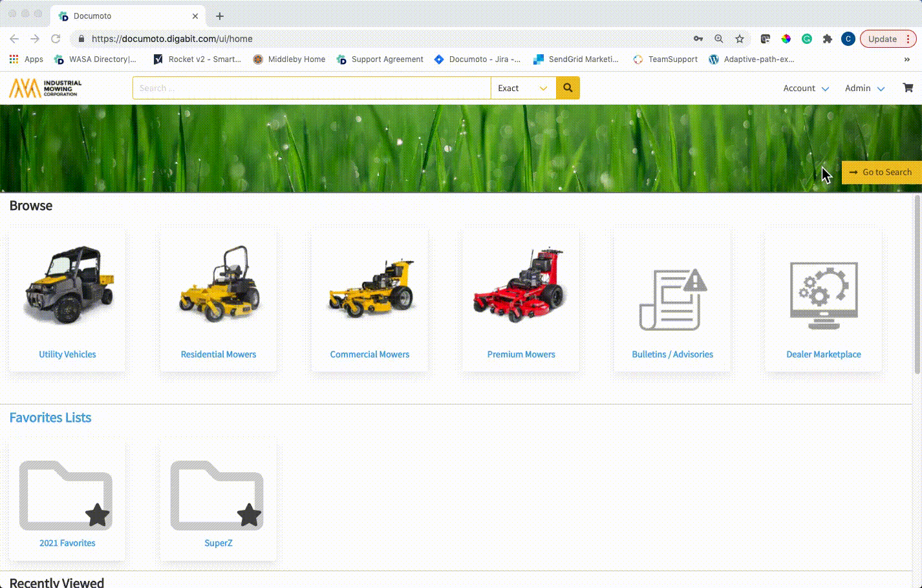Click the Go to Search button
This screenshot has height=588, width=922.
click(881, 173)
